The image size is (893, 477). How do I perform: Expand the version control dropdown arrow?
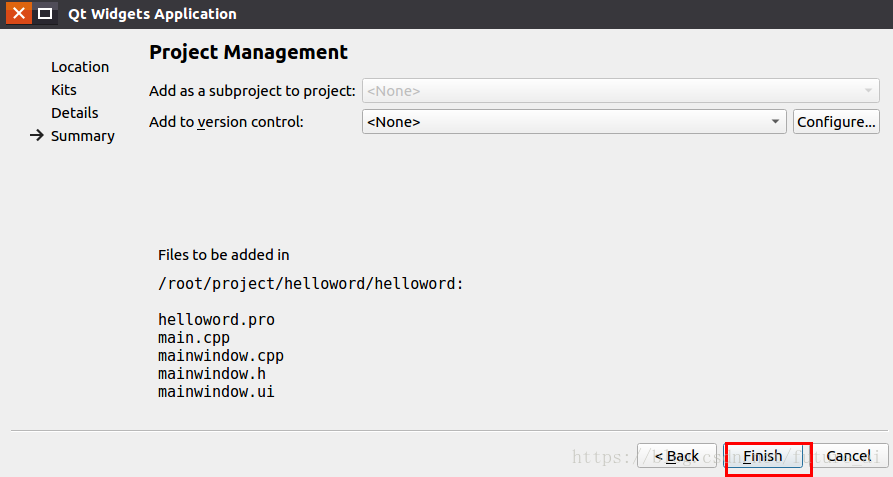(x=775, y=122)
